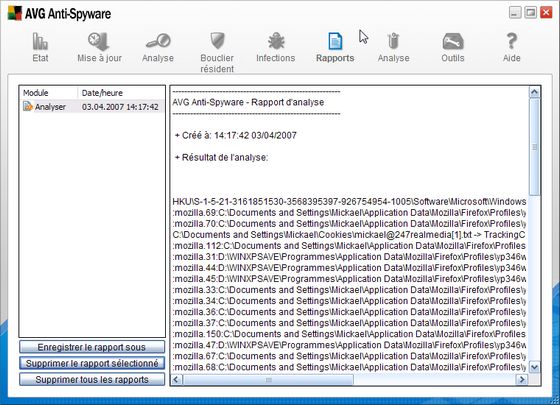Open the trash bin Analyse icon
The height and width of the screenshot is (405, 560).
tap(393, 41)
